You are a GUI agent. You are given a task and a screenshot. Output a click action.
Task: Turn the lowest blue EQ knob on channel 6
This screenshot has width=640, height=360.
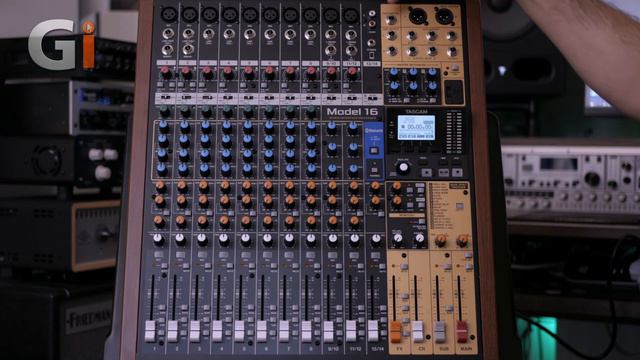269,169
